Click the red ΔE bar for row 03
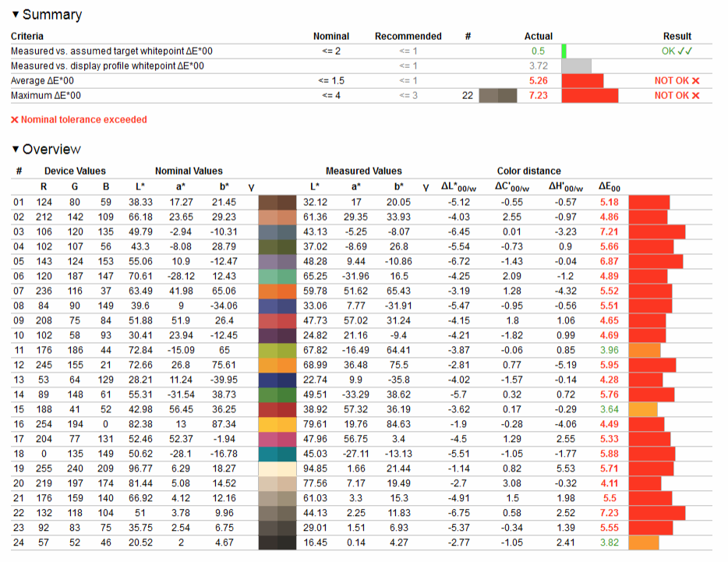The image size is (728, 562). pos(656,232)
